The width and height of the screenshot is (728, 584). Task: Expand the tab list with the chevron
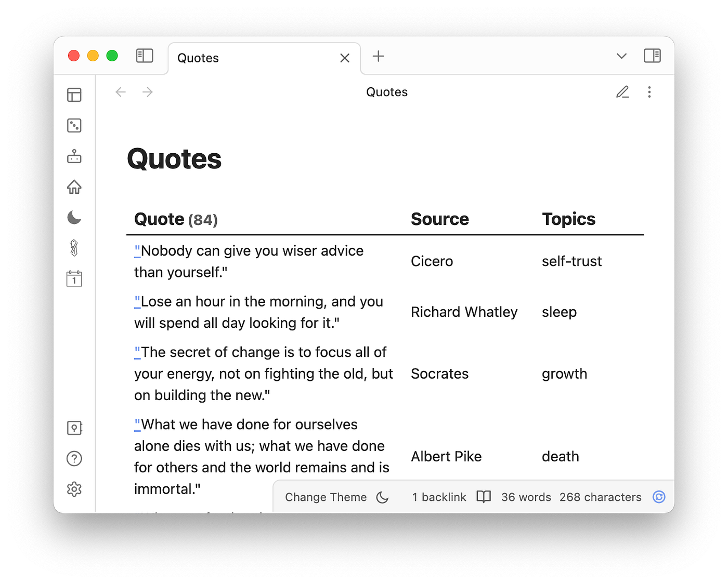[621, 56]
